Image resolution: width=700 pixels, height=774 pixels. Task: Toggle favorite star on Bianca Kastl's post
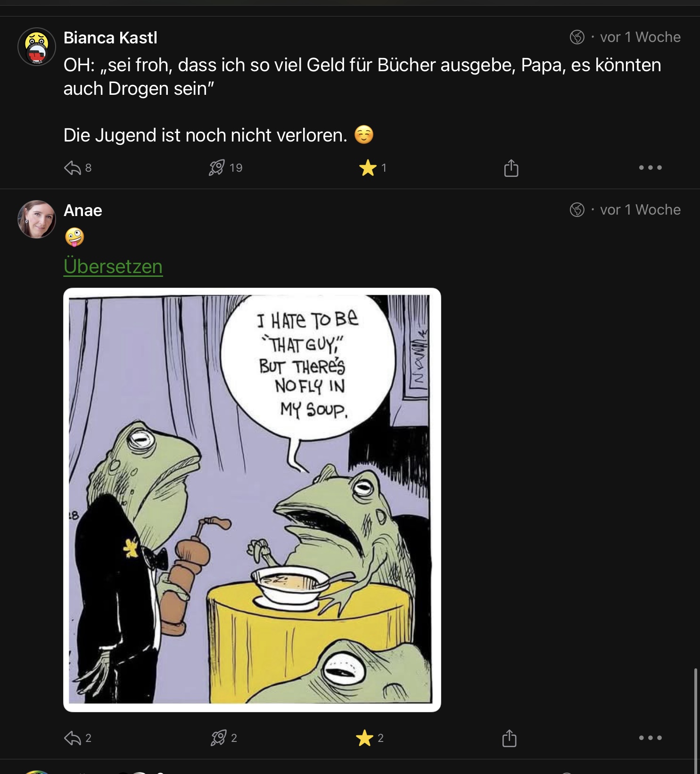pyautogui.click(x=368, y=168)
